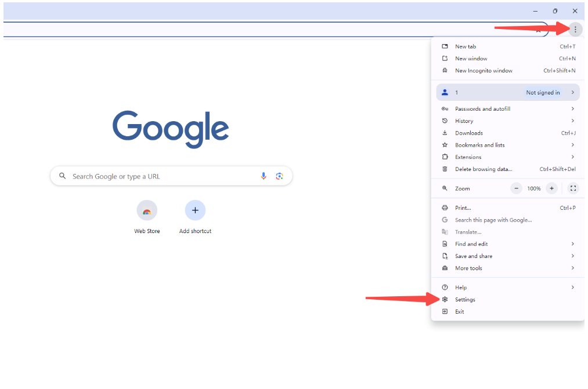
Task: Click the Incognito icon in menu
Action: click(x=445, y=70)
